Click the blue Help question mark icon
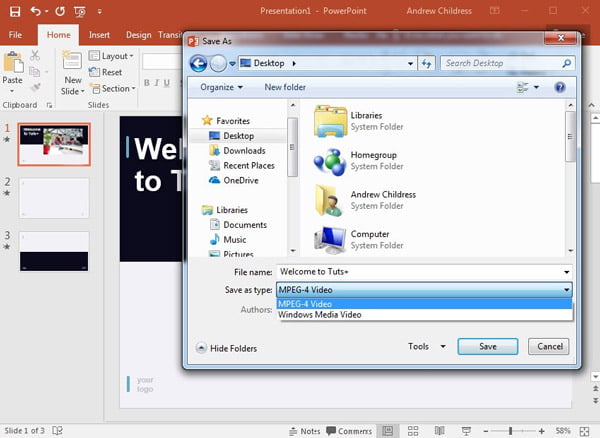Image resolution: width=600 pixels, height=438 pixels. point(560,88)
